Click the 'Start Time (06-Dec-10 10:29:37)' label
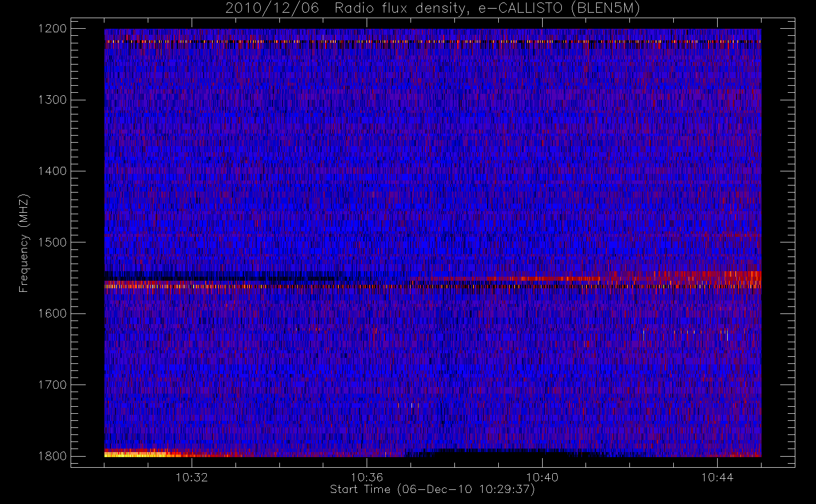Screen dimensions: 816x504 [432, 489]
